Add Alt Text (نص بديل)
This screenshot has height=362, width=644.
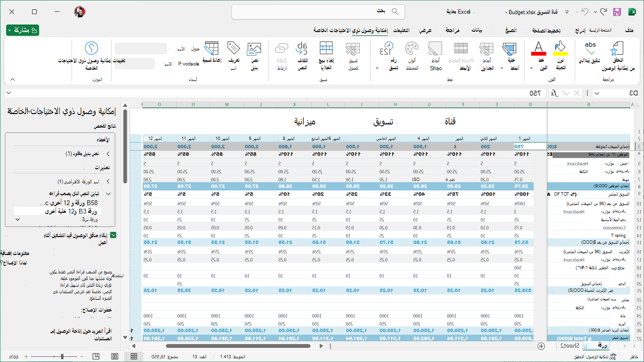(254, 56)
